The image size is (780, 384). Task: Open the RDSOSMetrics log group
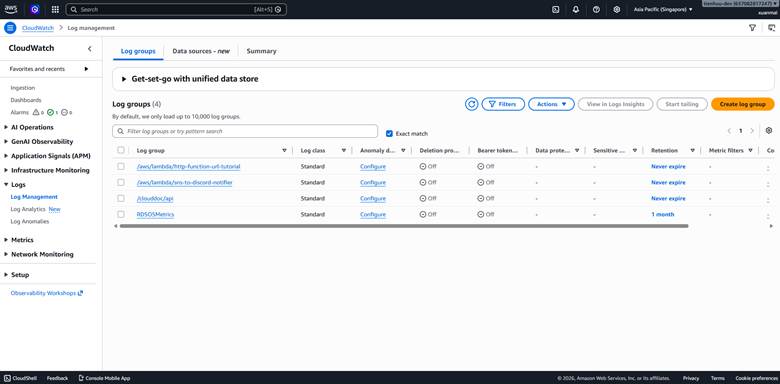tap(155, 214)
